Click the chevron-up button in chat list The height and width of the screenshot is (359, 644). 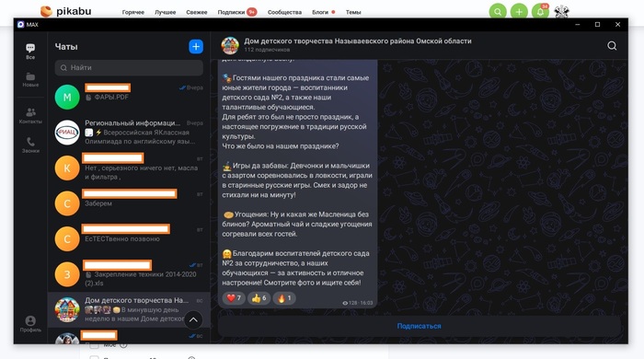193,320
